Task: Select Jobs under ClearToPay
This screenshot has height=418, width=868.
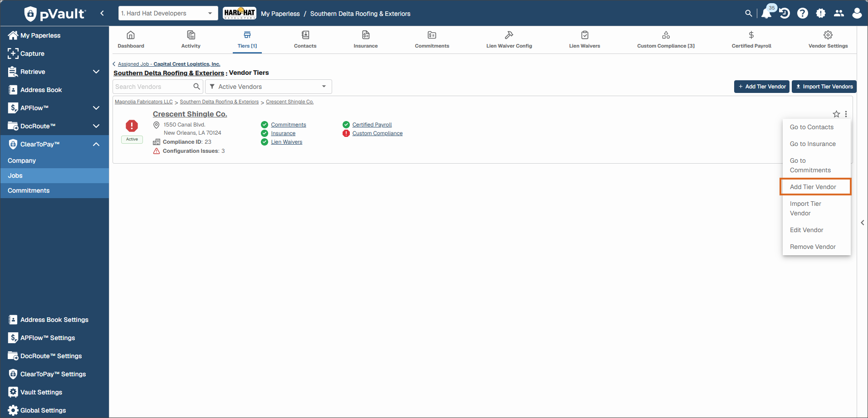Action: pyautogui.click(x=54, y=175)
